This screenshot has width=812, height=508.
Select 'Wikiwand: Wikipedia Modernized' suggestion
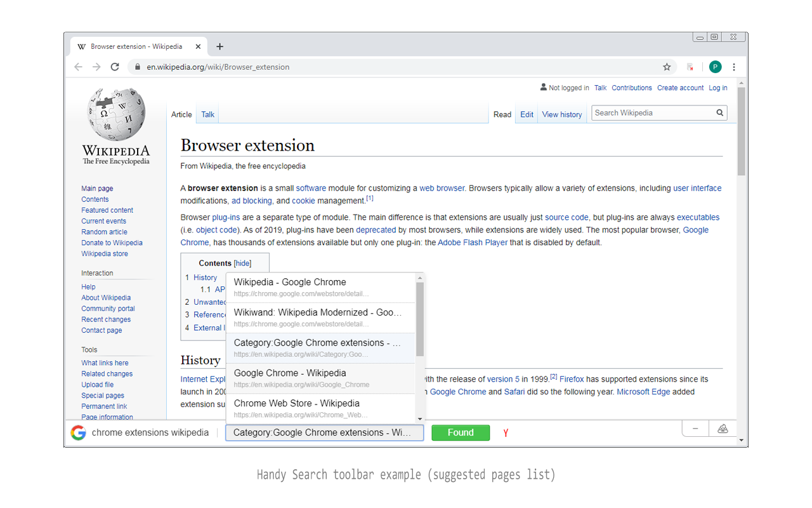click(320, 317)
